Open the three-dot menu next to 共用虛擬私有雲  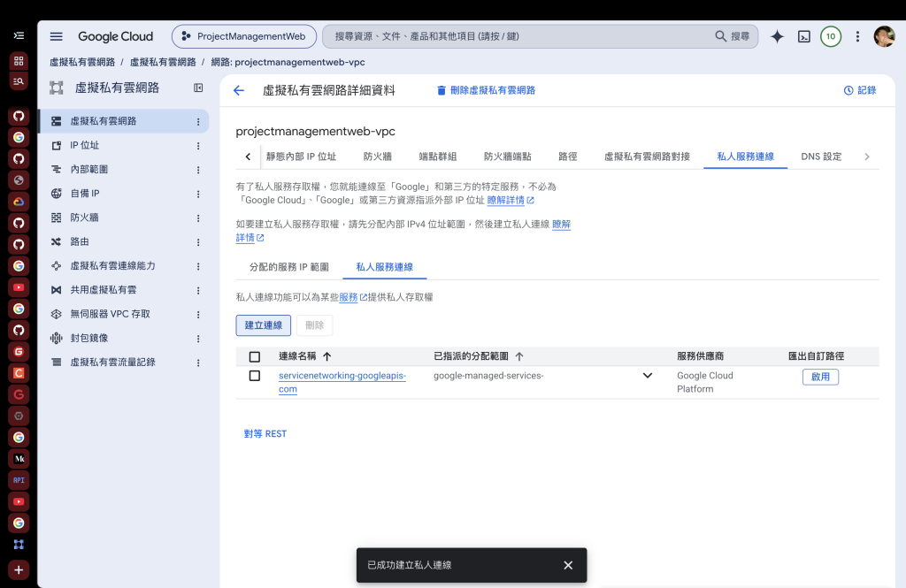click(198, 291)
